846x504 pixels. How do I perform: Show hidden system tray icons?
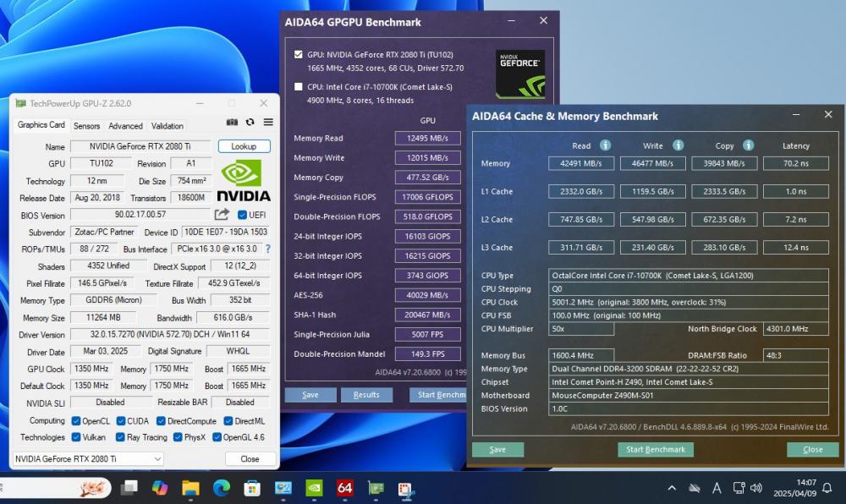coord(672,489)
